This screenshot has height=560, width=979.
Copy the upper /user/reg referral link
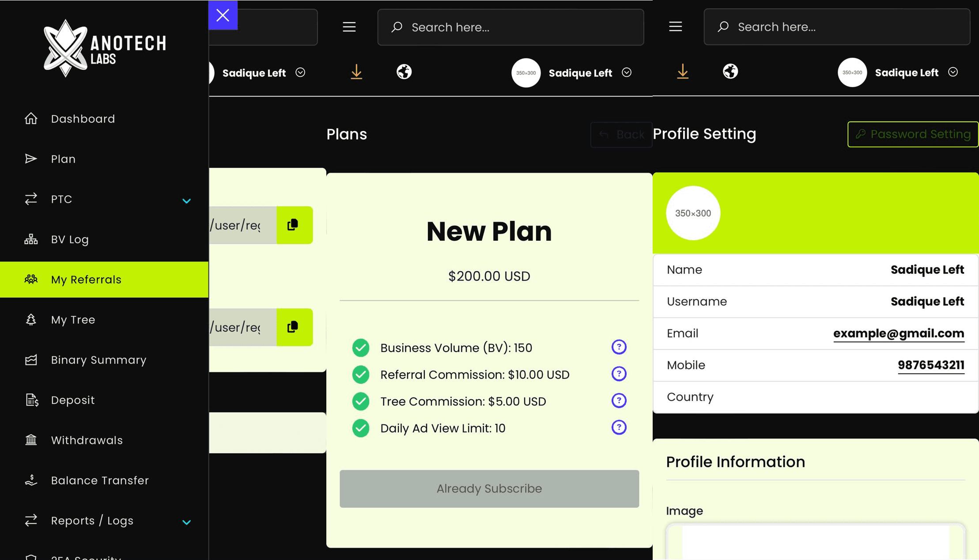tap(294, 225)
